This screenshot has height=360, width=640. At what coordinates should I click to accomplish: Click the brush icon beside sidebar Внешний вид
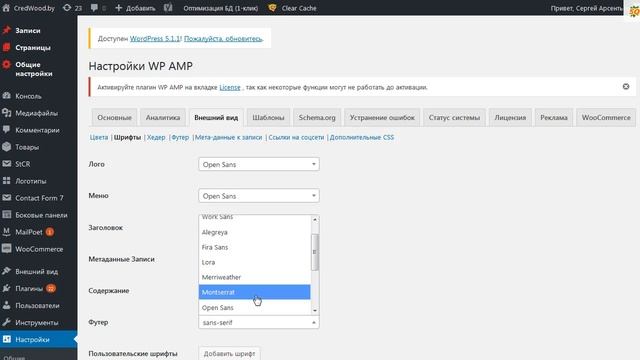click(x=7, y=271)
